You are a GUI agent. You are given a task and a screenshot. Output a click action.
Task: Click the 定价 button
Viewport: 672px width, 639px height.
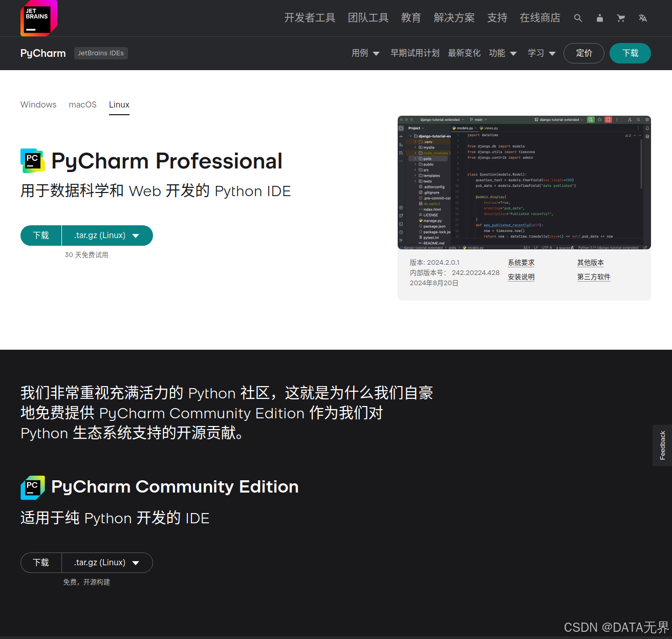pos(584,53)
